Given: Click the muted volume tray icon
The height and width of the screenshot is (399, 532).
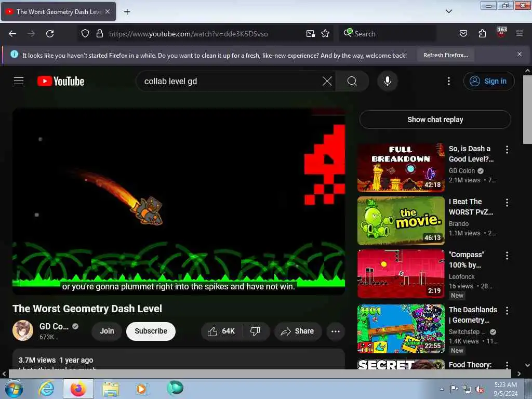Looking at the screenshot, I should (x=480, y=389).
